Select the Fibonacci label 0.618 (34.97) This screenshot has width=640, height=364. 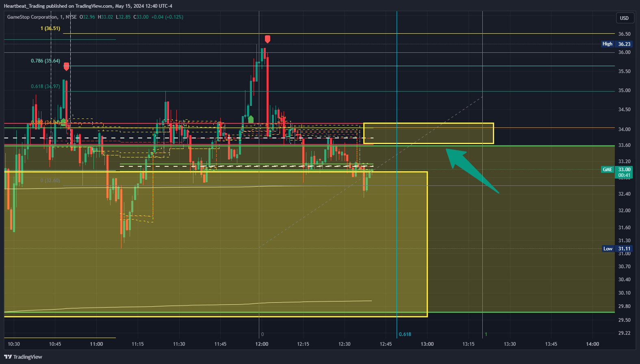[x=46, y=86]
